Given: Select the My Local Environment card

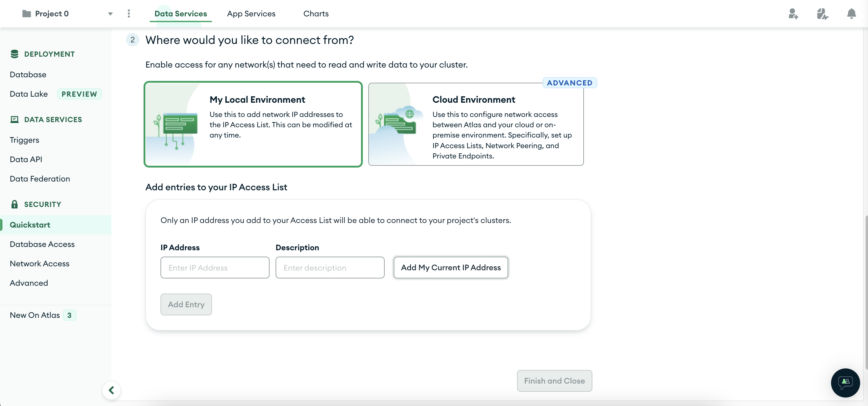Looking at the screenshot, I should tap(253, 124).
